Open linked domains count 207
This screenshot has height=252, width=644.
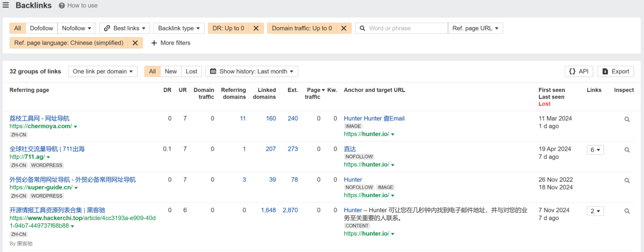tap(271, 149)
